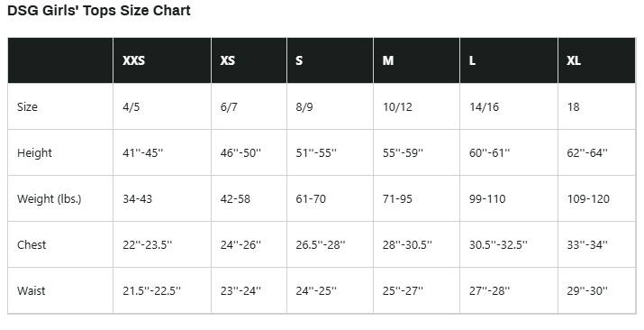Select the XS size header

click(x=228, y=60)
